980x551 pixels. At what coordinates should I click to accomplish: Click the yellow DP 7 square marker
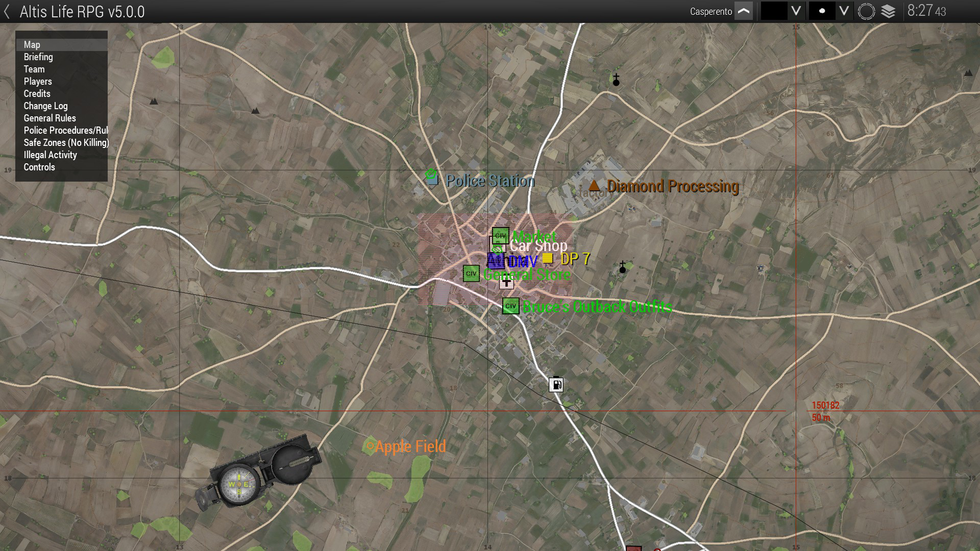click(x=548, y=259)
